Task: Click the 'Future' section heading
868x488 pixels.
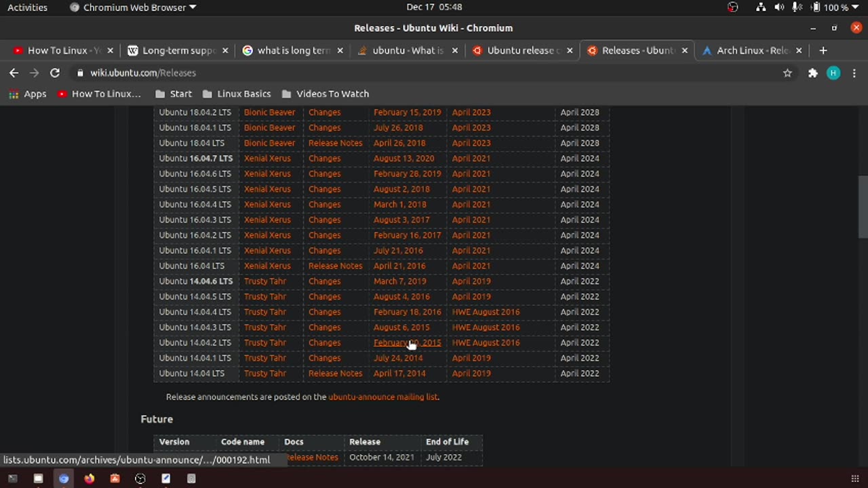Action: click(x=157, y=419)
